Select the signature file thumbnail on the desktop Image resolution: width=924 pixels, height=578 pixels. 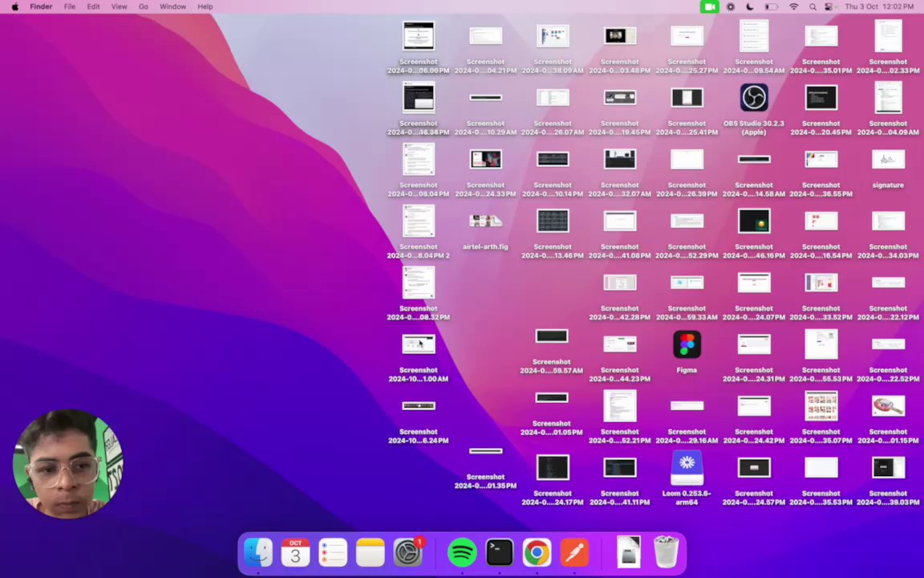888,161
